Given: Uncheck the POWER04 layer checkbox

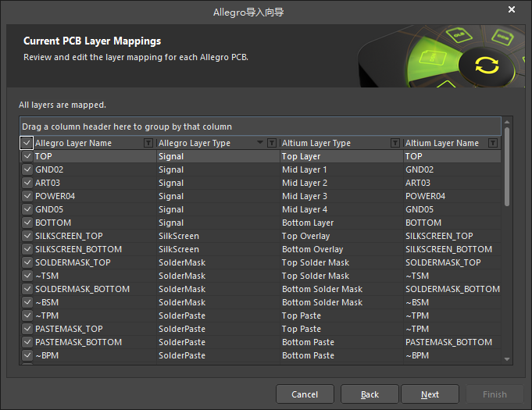Looking at the screenshot, I should click(x=27, y=196).
